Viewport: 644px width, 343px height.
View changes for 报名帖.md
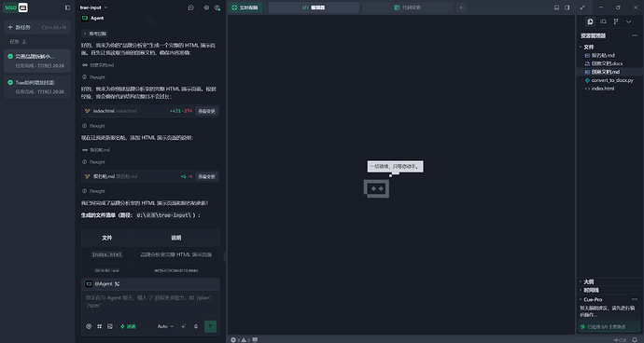(206, 176)
